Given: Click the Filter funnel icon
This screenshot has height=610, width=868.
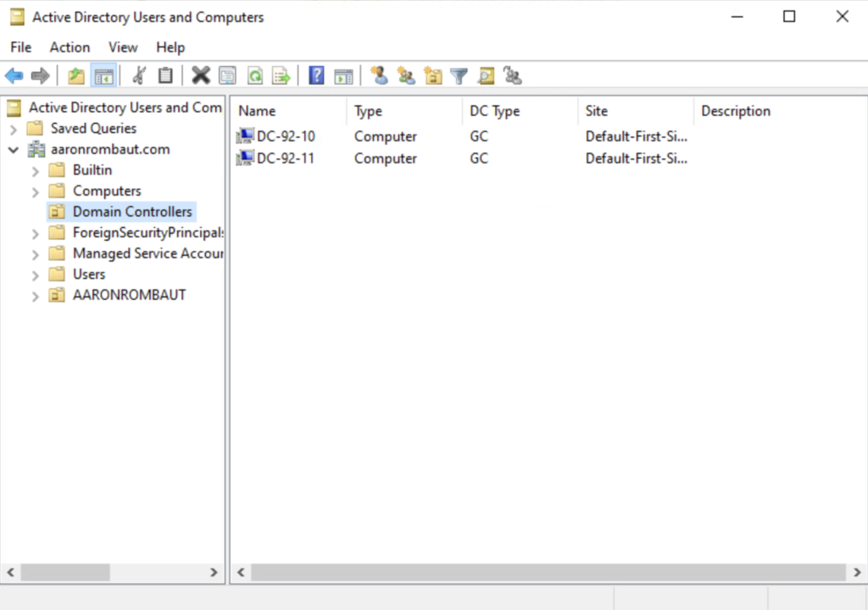Looking at the screenshot, I should [x=459, y=76].
